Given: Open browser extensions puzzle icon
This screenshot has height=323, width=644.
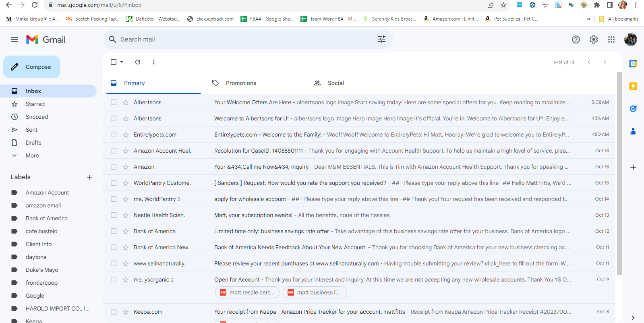Looking at the screenshot, I should tap(597, 5).
